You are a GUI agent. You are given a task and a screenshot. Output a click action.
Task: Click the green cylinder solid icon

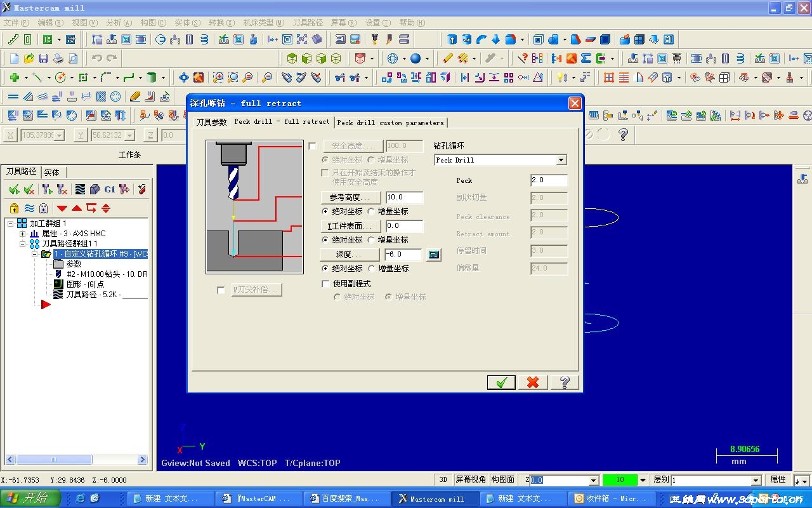point(152,77)
